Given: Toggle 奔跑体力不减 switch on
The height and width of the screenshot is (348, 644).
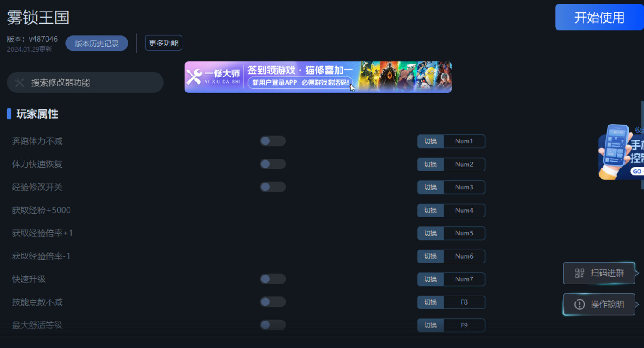Looking at the screenshot, I should [x=273, y=141].
